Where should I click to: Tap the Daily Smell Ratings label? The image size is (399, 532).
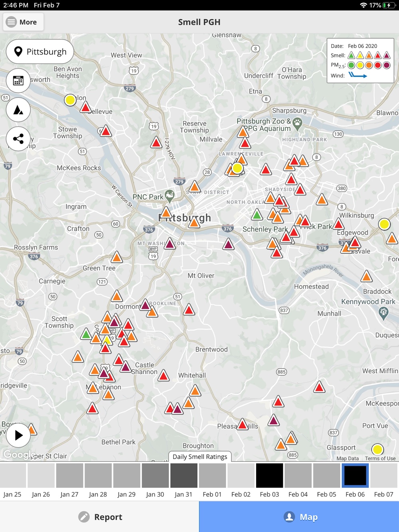click(x=200, y=457)
